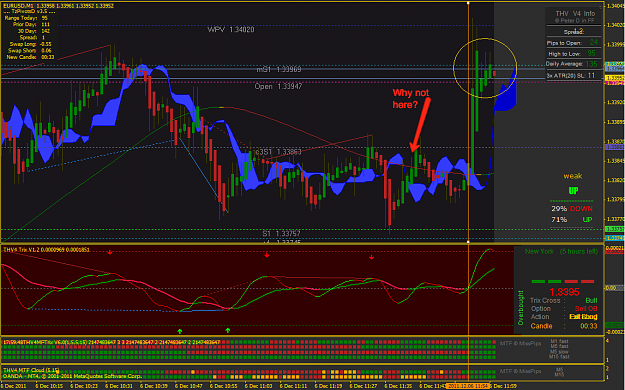Click the orange highlighted '2011.12.06 11:54' time marker

pyautogui.click(x=467, y=386)
